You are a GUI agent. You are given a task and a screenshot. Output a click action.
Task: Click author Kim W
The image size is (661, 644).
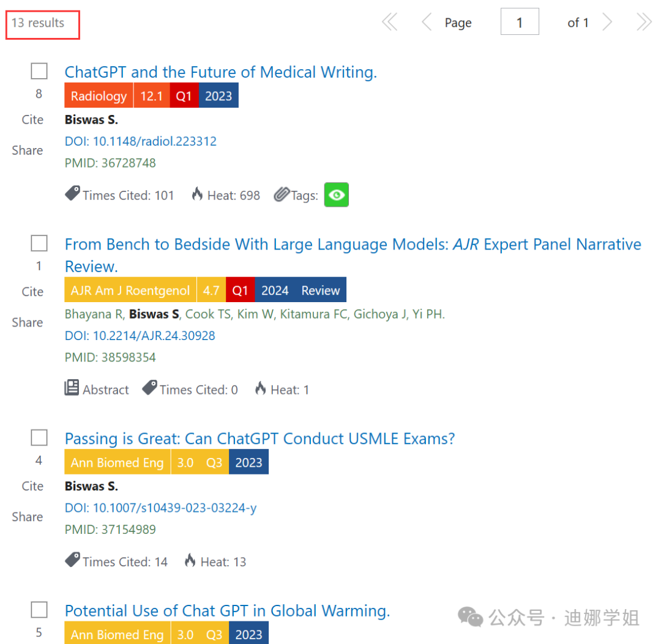click(255, 314)
